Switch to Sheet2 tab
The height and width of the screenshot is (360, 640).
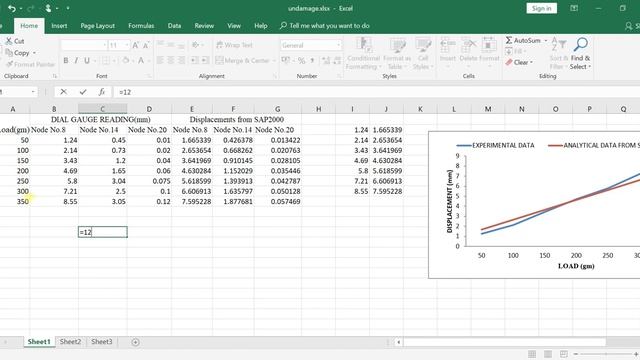coord(70,342)
